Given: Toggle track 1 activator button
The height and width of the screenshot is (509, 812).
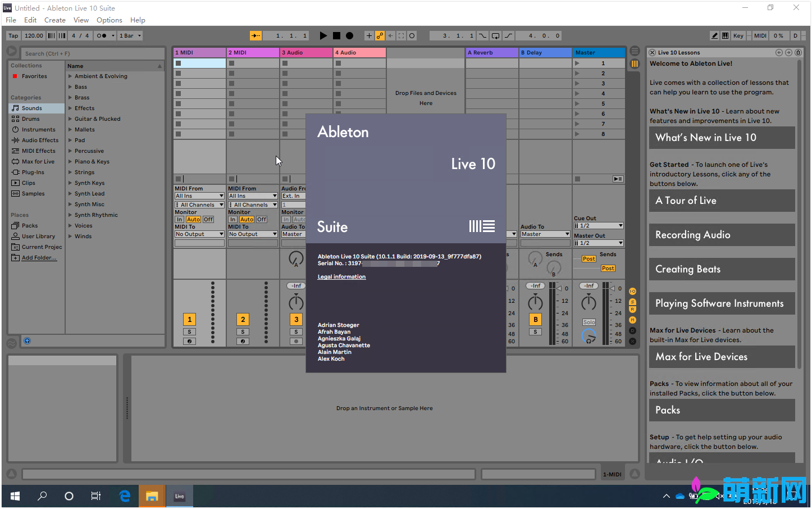Looking at the screenshot, I should coord(189,319).
